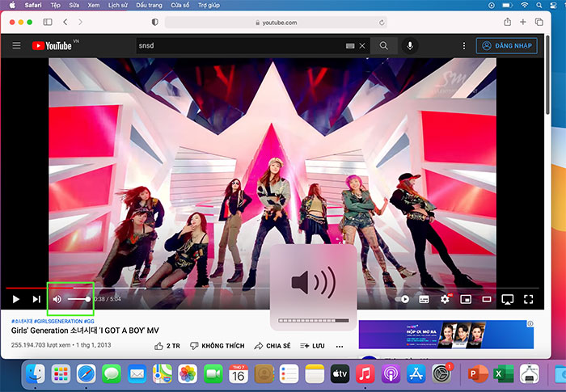Viewport: 566px width, 392px height.
Task: Open the Safari share button
Action: [x=508, y=22]
